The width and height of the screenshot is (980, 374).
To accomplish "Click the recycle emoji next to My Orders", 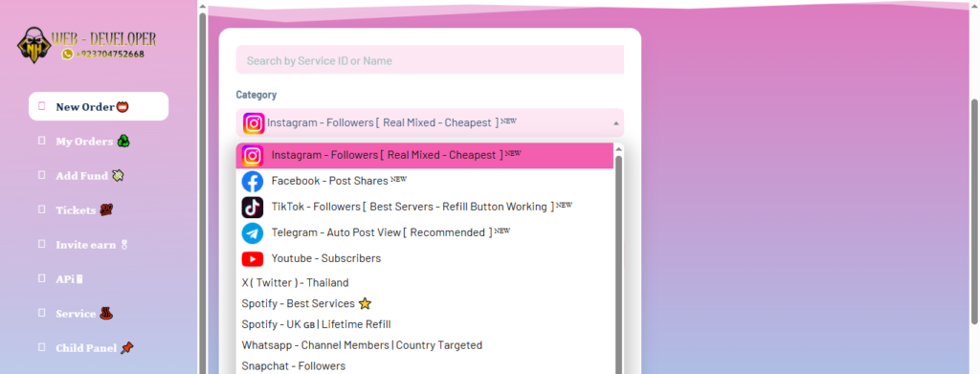I will click(x=123, y=142).
